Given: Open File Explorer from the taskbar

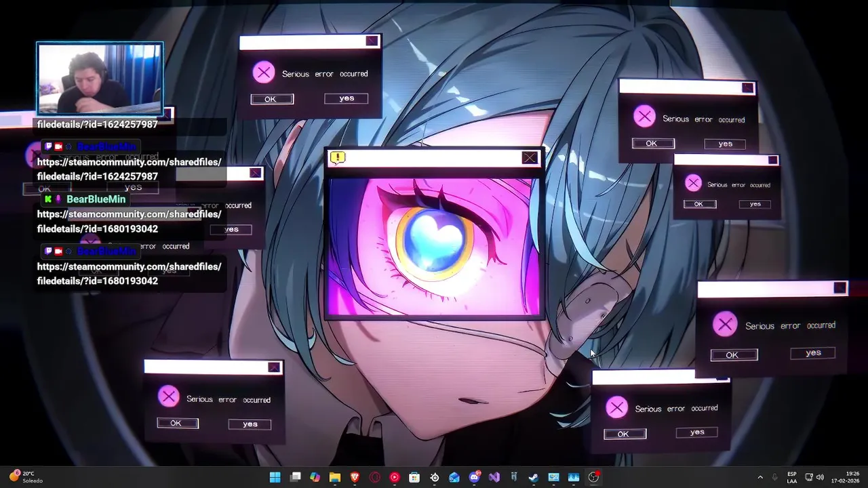Looking at the screenshot, I should pyautogui.click(x=335, y=477).
